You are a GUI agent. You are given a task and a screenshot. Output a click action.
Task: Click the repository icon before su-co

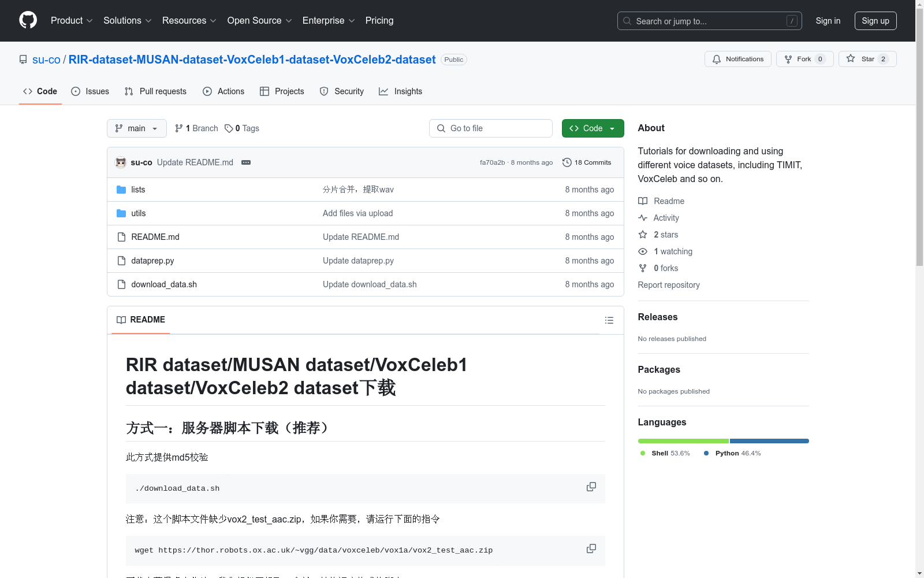coord(23,60)
